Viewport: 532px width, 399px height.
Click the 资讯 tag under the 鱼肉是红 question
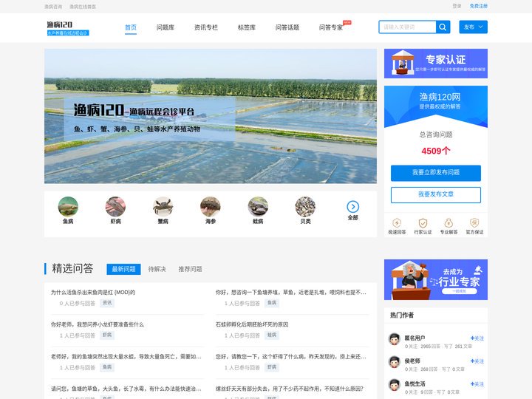[x=107, y=303]
